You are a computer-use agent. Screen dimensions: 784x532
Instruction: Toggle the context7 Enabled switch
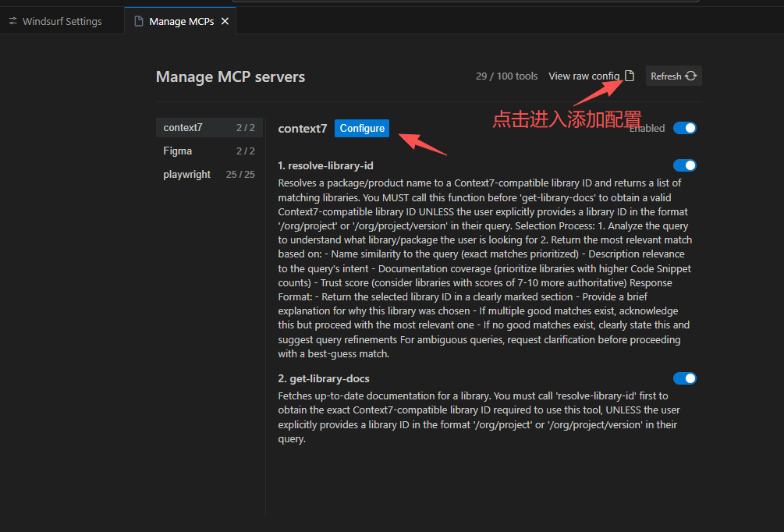click(x=684, y=128)
